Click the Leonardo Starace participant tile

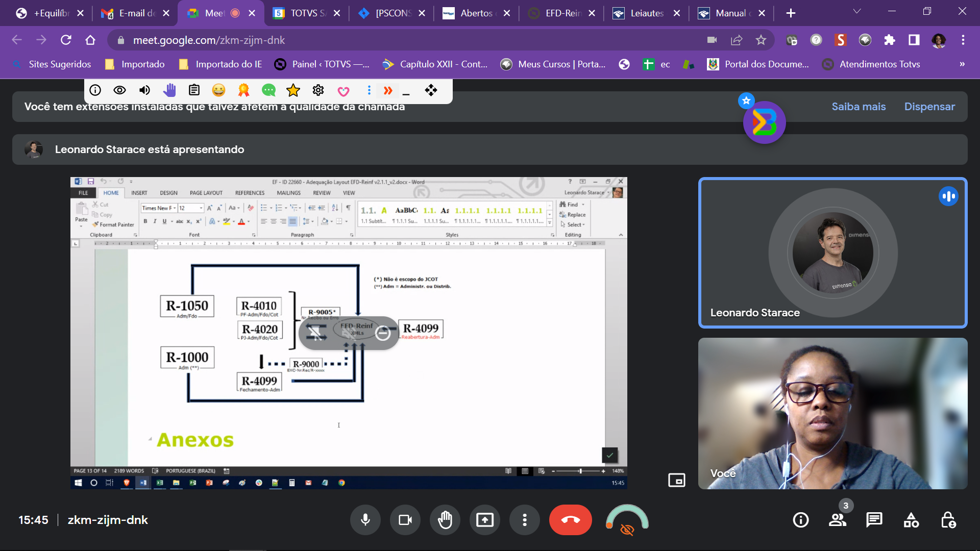click(x=832, y=253)
